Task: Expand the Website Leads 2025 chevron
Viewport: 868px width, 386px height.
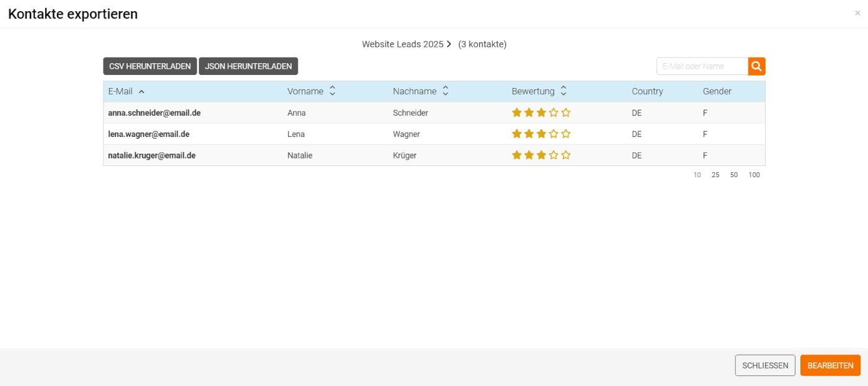Action: (x=449, y=44)
